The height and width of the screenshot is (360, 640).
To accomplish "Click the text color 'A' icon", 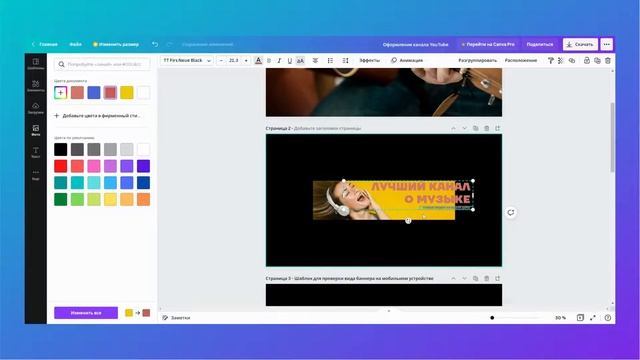I will point(258,60).
